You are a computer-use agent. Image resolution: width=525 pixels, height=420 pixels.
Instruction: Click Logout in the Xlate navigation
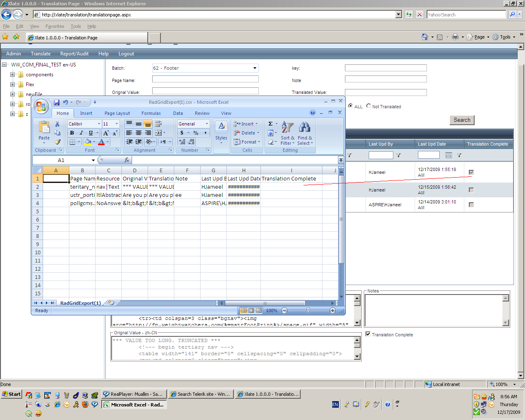126,54
